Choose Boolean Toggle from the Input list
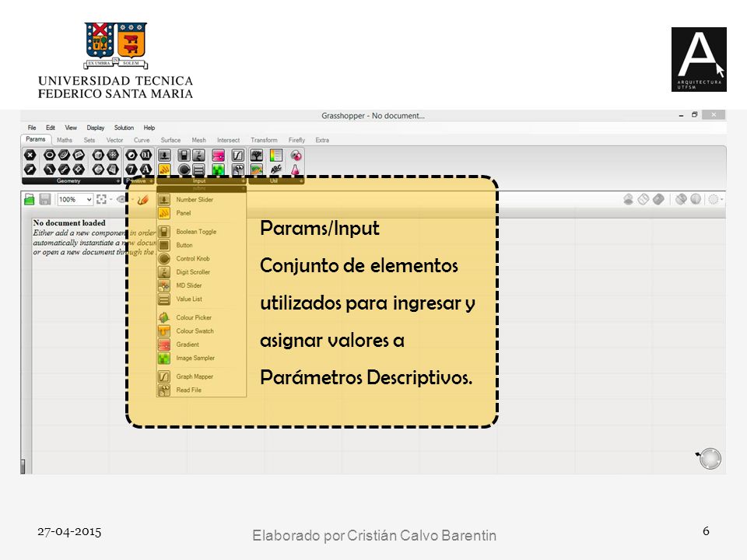 [x=202, y=232]
